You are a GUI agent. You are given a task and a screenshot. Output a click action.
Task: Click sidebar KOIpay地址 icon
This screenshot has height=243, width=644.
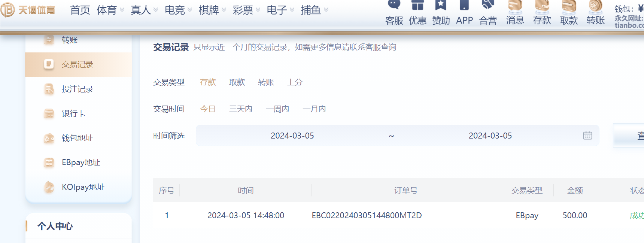[x=49, y=187]
